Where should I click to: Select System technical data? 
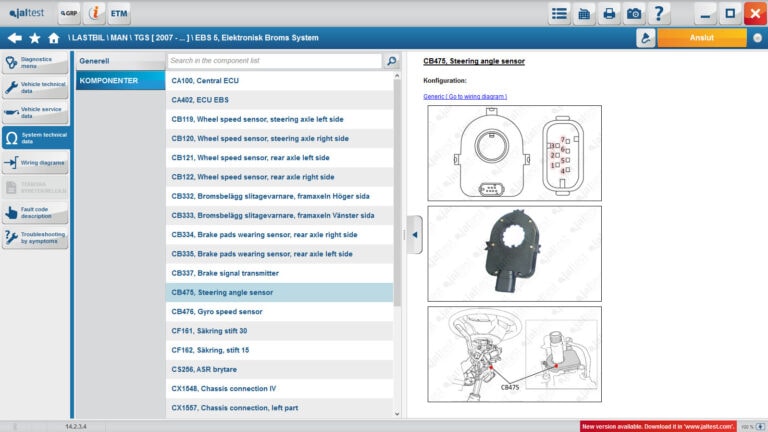pyautogui.click(x=35, y=138)
